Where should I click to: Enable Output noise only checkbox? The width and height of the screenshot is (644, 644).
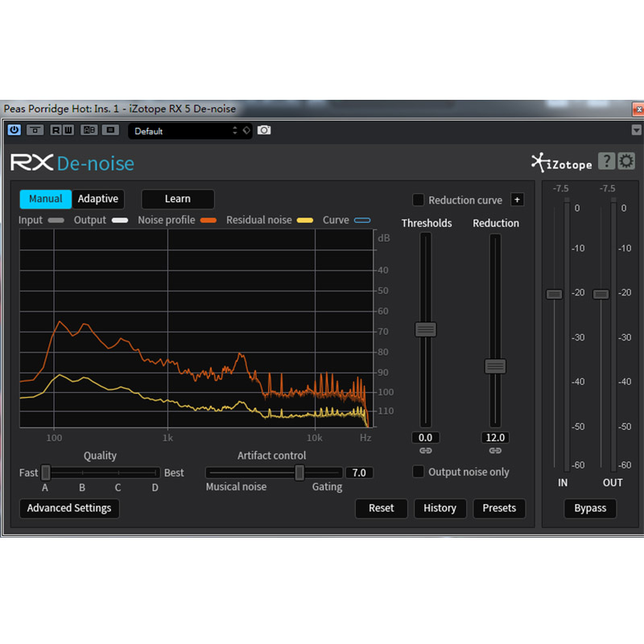[418, 472]
